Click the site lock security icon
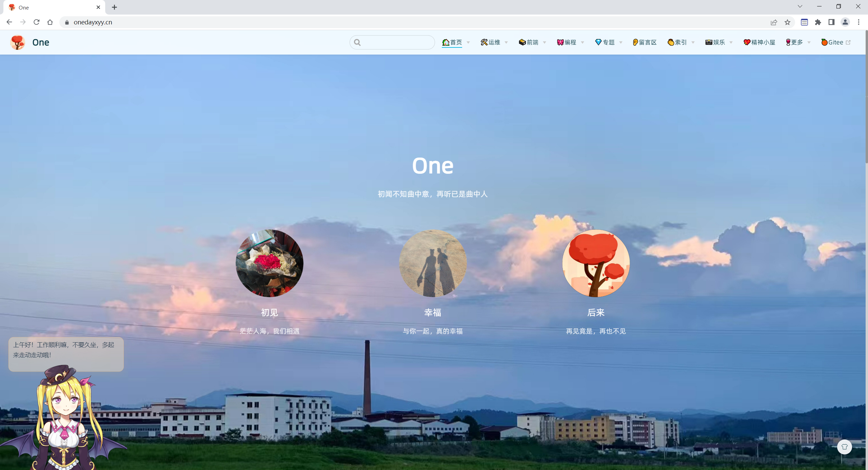 pyautogui.click(x=67, y=22)
